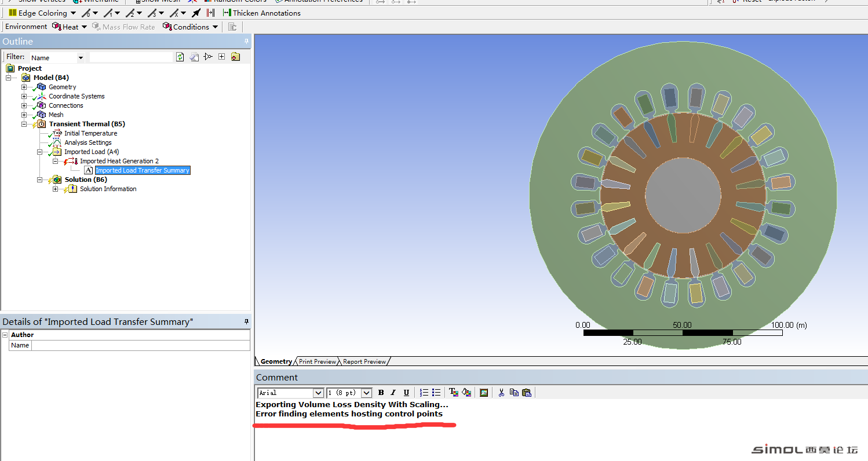The width and height of the screenshot is (868, 461).
Task: Click the insert image icon in Comment
Action: [484, 393]
